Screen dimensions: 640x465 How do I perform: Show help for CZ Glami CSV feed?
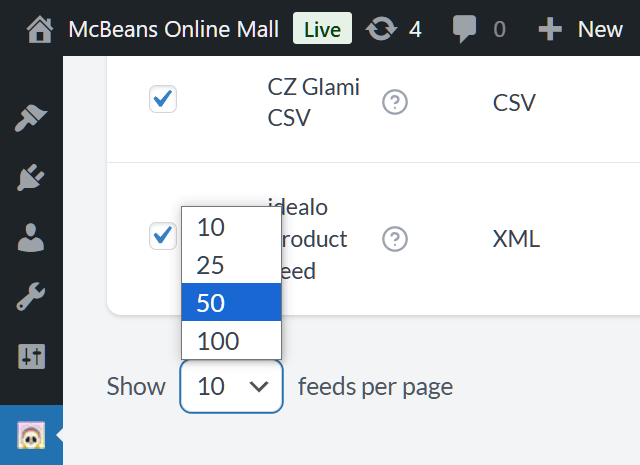pyautogui.click(x=395, y=102)
